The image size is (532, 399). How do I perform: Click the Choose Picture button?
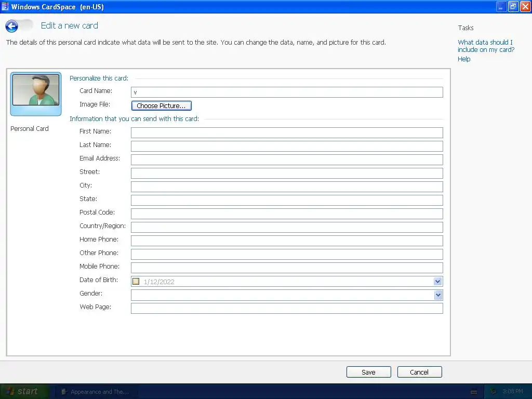(x=162, y=105)
